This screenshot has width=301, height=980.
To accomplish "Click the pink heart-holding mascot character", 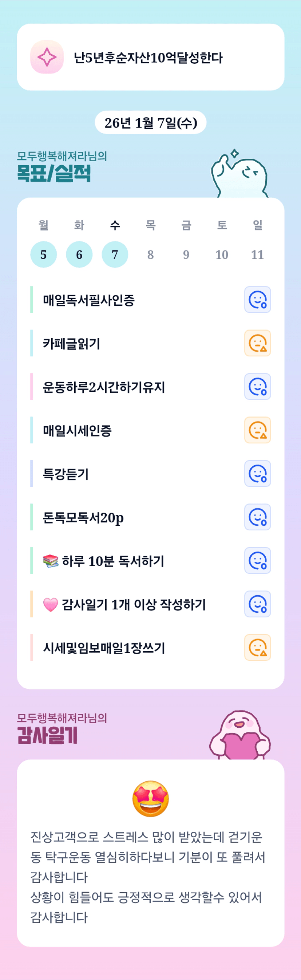I will click(240, 735).
